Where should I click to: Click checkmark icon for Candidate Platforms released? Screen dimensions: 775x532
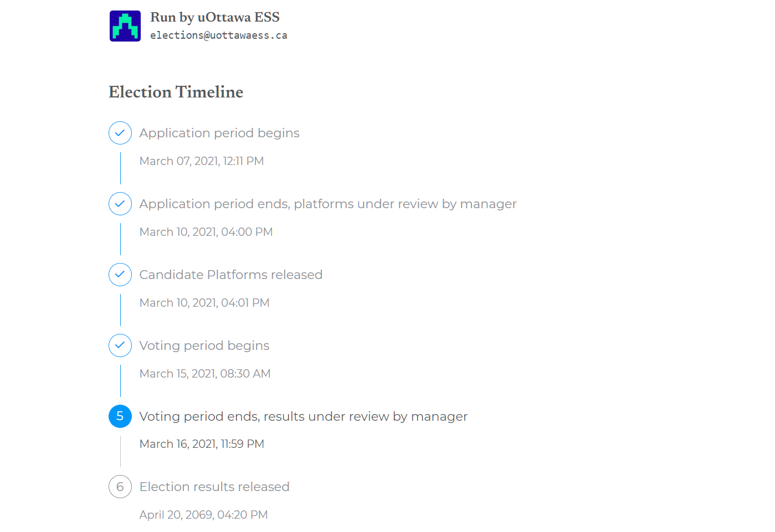pos(120,275)
